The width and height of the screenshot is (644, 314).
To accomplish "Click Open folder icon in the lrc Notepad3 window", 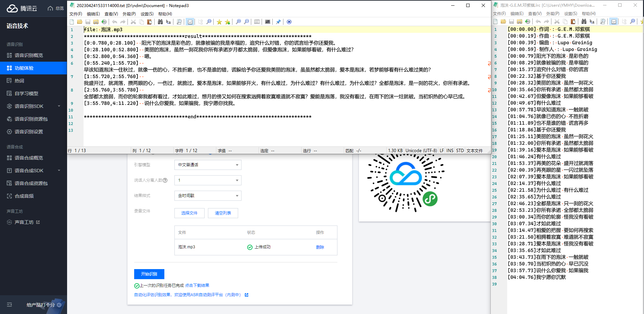I will click(503, 21).
